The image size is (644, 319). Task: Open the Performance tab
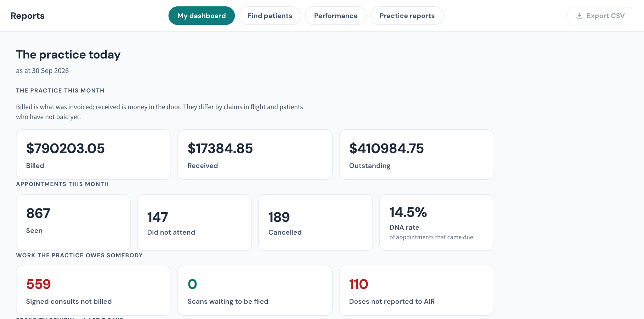click(x=336, y=16)
